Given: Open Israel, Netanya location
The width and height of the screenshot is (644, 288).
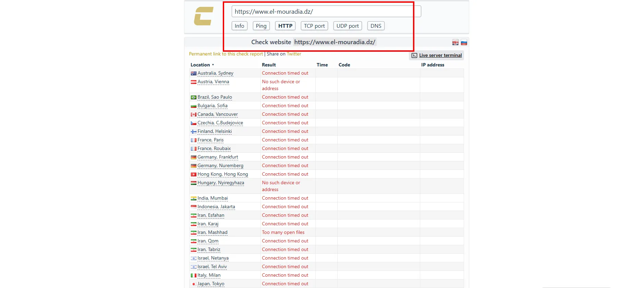Looking at the screenshot, I should (213, 258).
